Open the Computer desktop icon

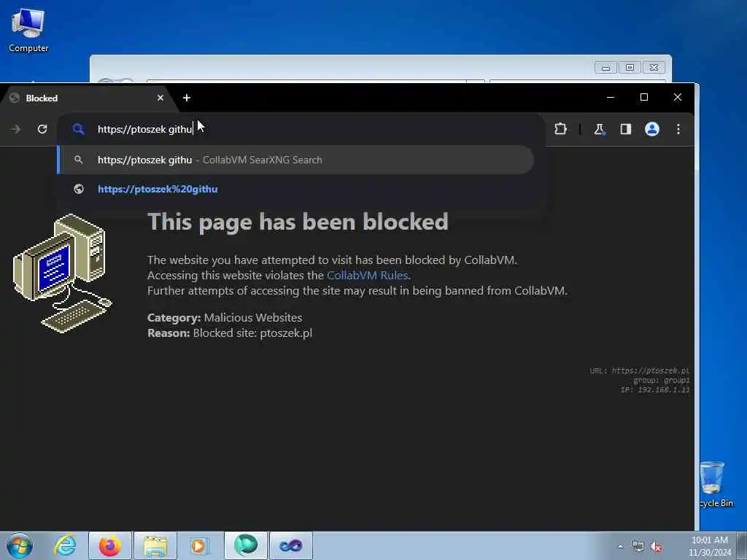click(28, 30)
